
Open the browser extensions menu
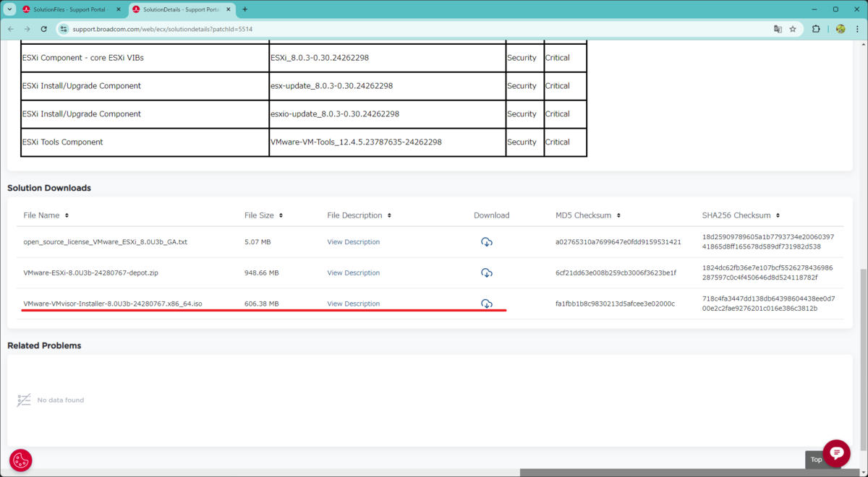817,29
